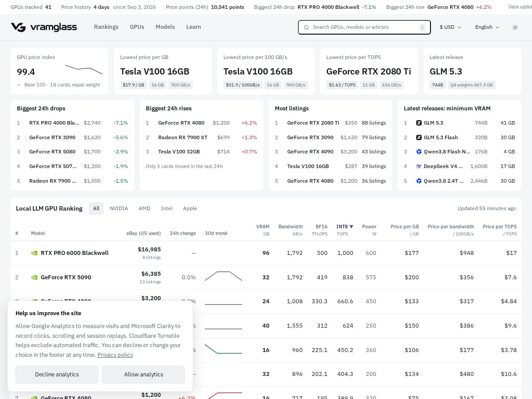Click the GLM 5.3 model logo icon
Viewport: 532px width, 399px height.
click(419, 123)
